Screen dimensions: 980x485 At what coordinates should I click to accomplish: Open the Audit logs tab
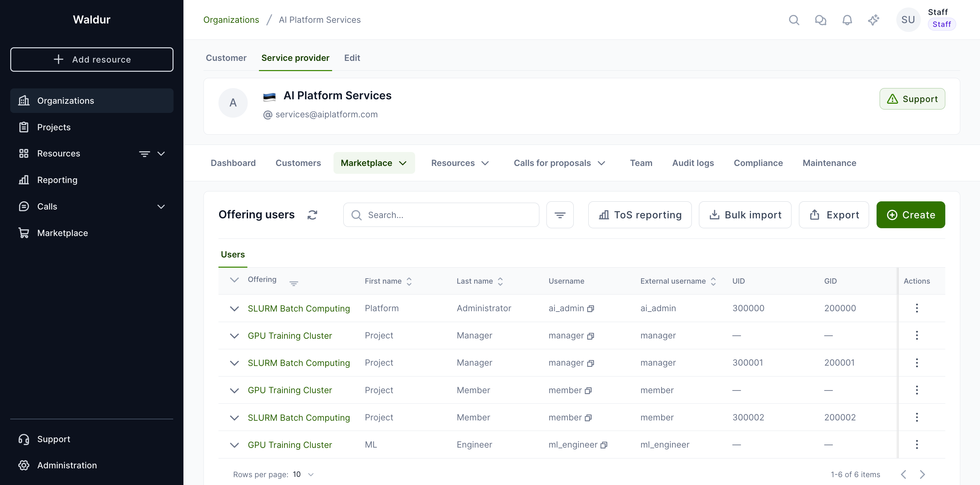pos(693,163)
